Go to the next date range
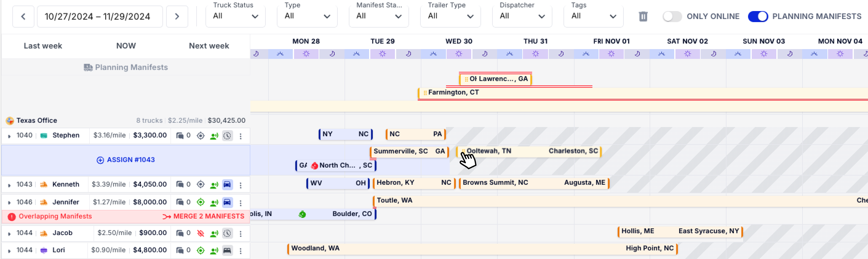 tap(177, 17)
